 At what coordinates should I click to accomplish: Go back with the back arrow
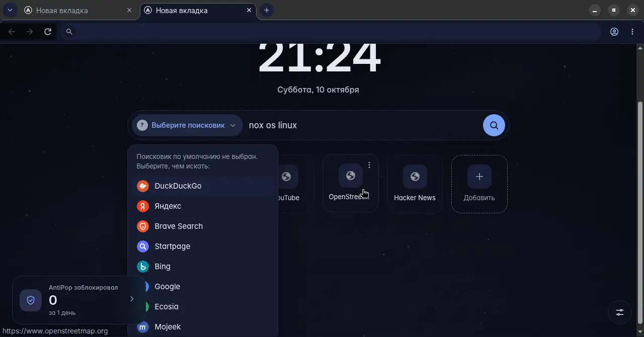click(x=12, y=32)
